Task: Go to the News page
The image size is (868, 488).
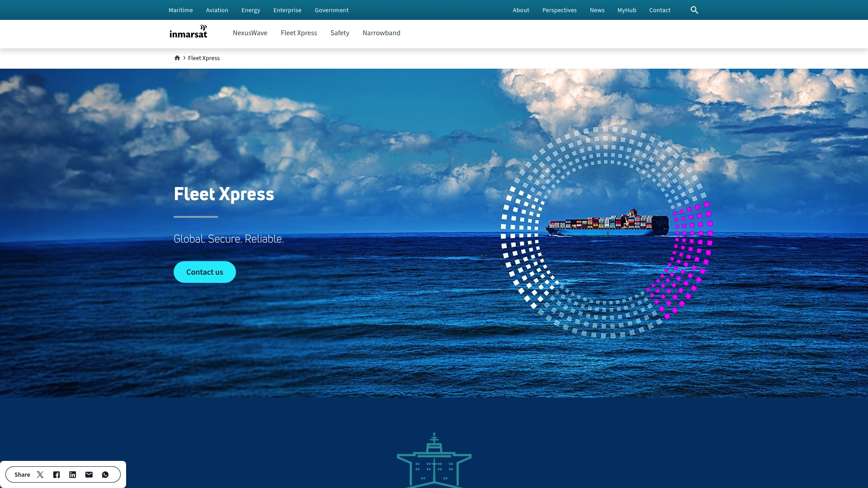Action: 597,10
